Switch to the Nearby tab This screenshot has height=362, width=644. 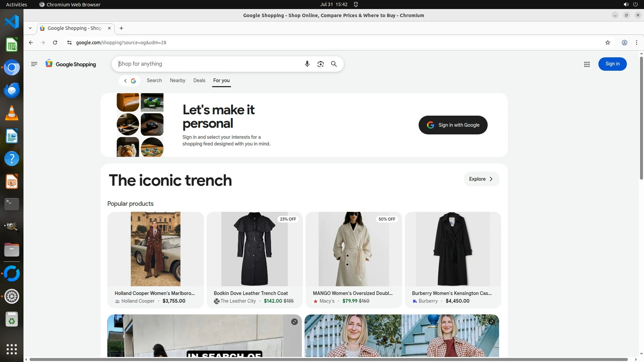pyautogui.click(x=177, y=80)
